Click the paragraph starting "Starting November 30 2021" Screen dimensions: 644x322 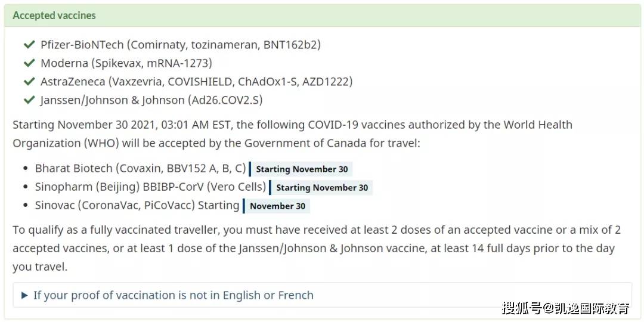(x=292, y=134)
